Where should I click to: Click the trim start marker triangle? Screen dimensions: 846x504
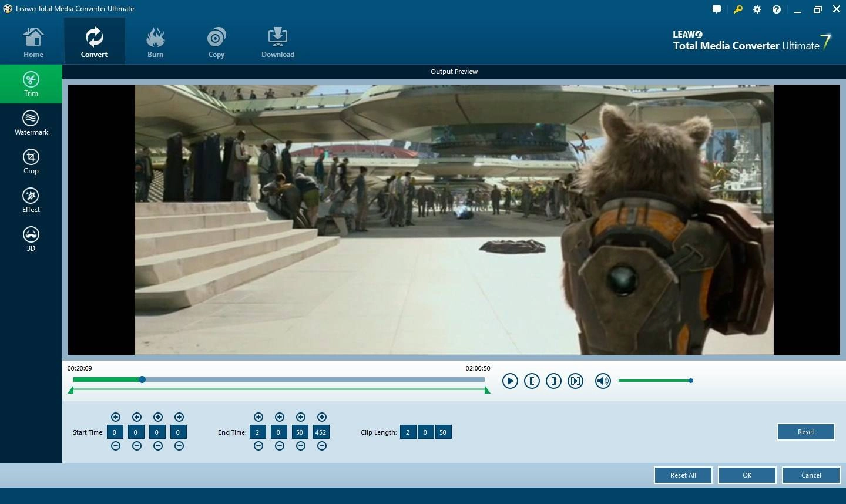tap(71, 390)
